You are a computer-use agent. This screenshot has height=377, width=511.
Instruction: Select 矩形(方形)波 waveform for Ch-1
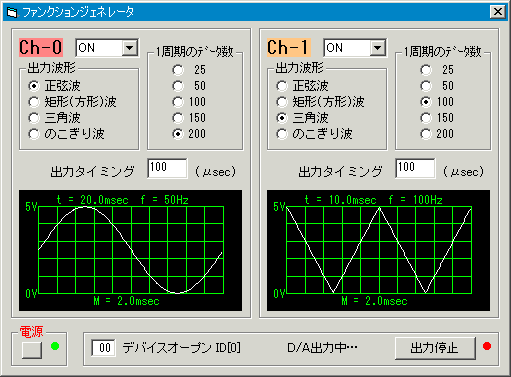coord(320,102)
